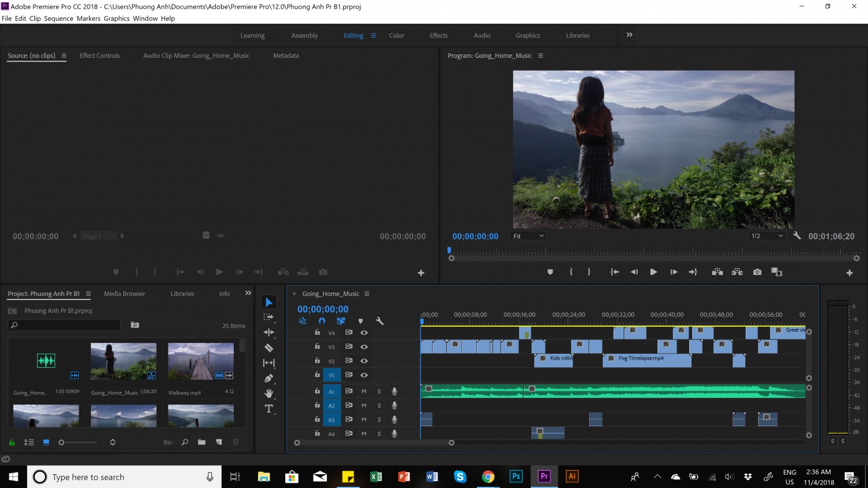Click the Lift button in Program monitor
Image resolution: width=868 pixels, height=488 pixels.
tap(718, 272)
